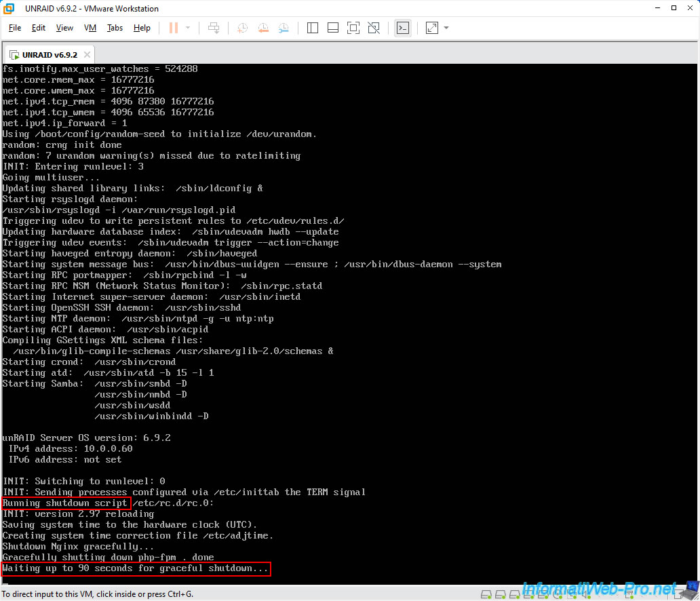Viewport: 700px width, 601px height.
Task: Click the Suspend (pause) VM button
Action: pyautogui.click(x=173, y=28)
